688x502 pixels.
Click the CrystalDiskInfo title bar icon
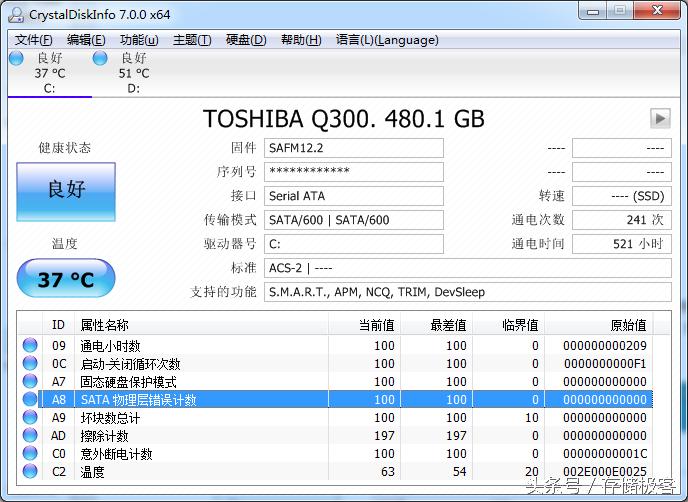pyautogui.click(x=16, y=14)
